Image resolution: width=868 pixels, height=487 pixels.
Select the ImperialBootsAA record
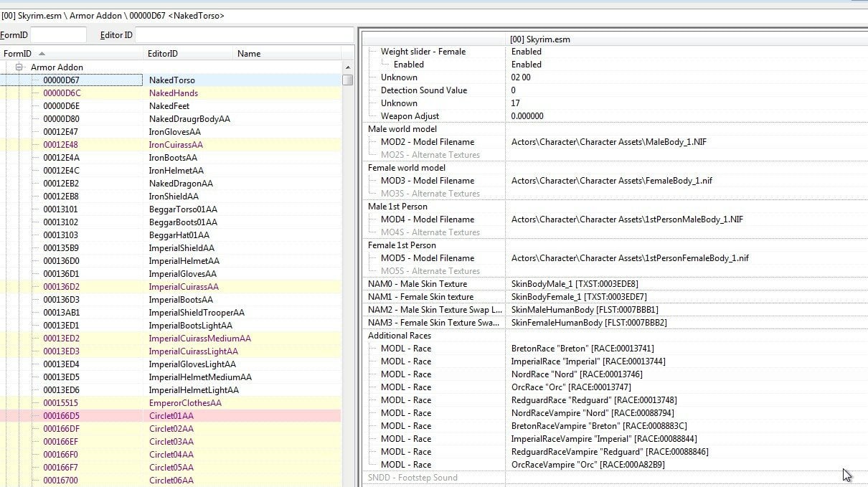click(x=171, y=300)
